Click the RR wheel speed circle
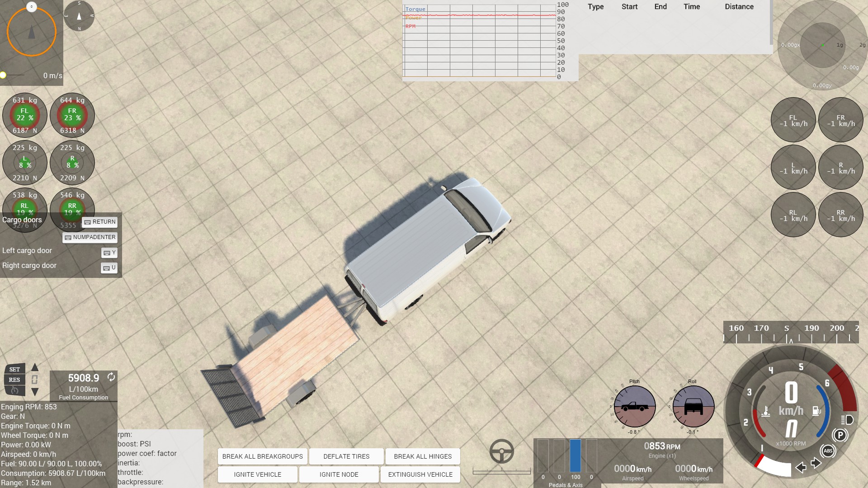868x488 pixels. click(841, 215)
